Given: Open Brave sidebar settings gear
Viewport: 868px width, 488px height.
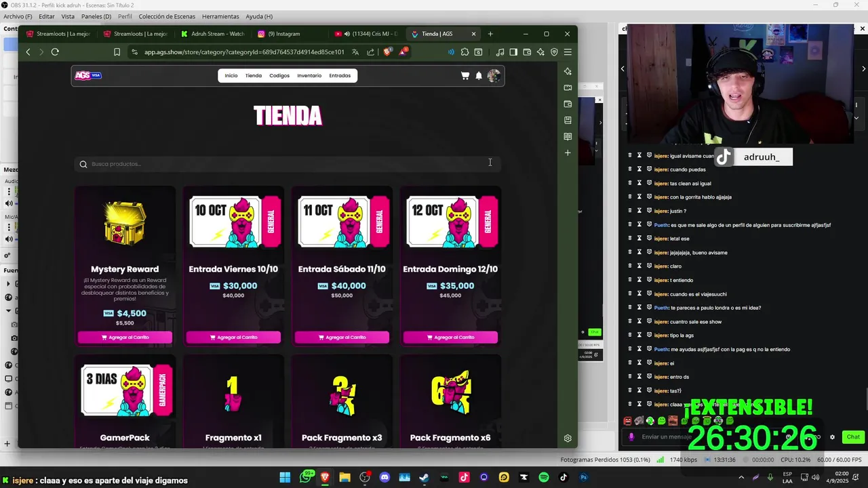Looking at the screenshot, I should click(x=568, y=439).
